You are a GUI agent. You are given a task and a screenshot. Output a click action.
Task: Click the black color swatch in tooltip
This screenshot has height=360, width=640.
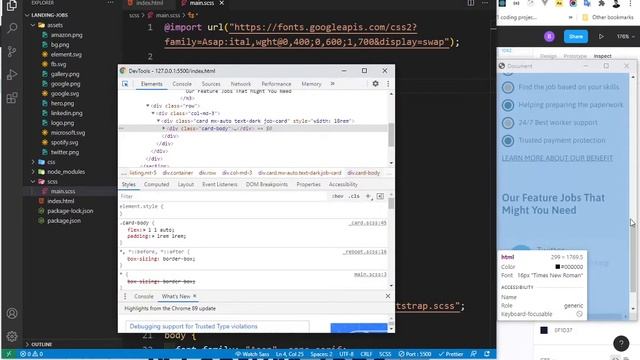558,267
